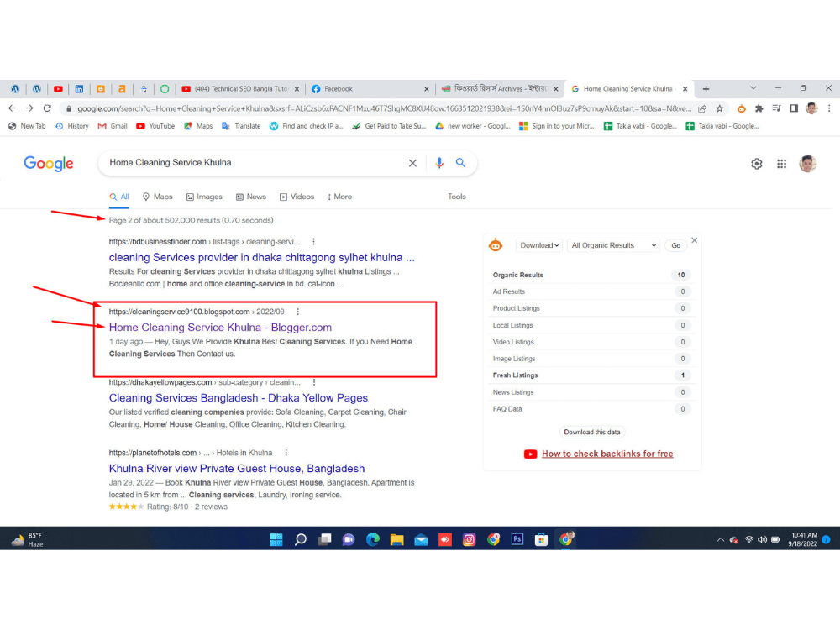The height and width of the screenshot is (630, 840).
Task: Reload the current page
Action: [47, 108]
